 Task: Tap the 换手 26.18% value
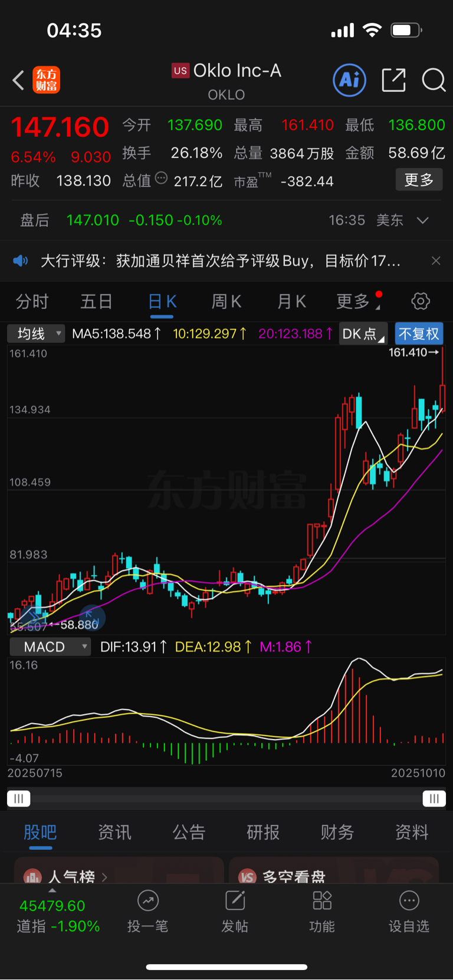tap(172, 153)
